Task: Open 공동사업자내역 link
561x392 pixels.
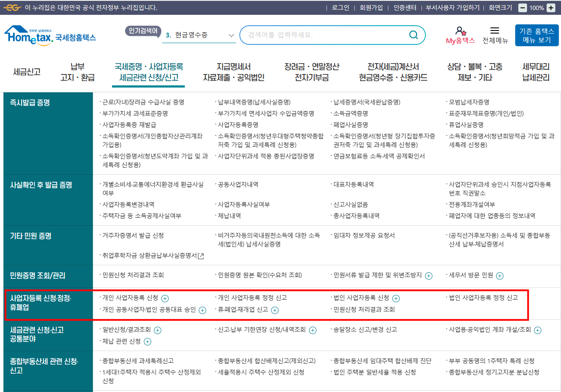Action: (238, 185)
